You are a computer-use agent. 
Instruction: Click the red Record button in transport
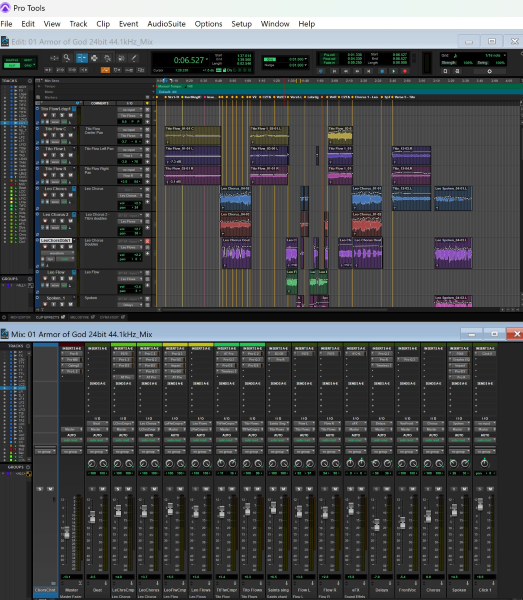tap(405, 71)
